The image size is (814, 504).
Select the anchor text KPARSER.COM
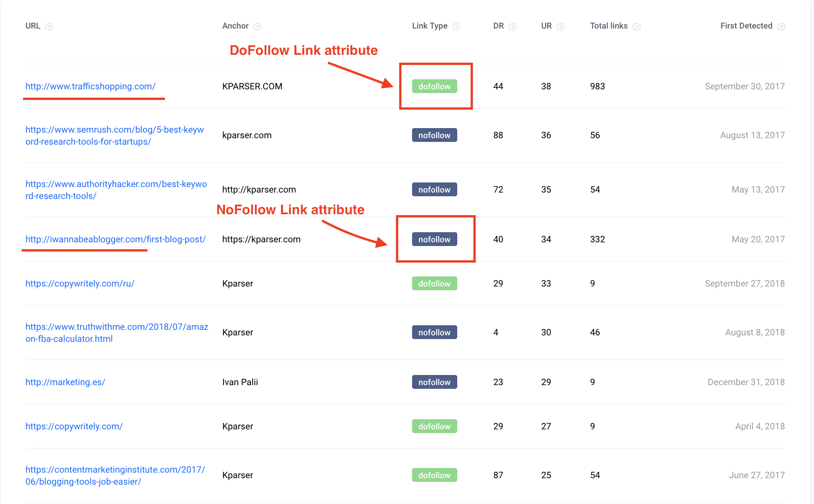pyautogui.click(x=252, y=86)
